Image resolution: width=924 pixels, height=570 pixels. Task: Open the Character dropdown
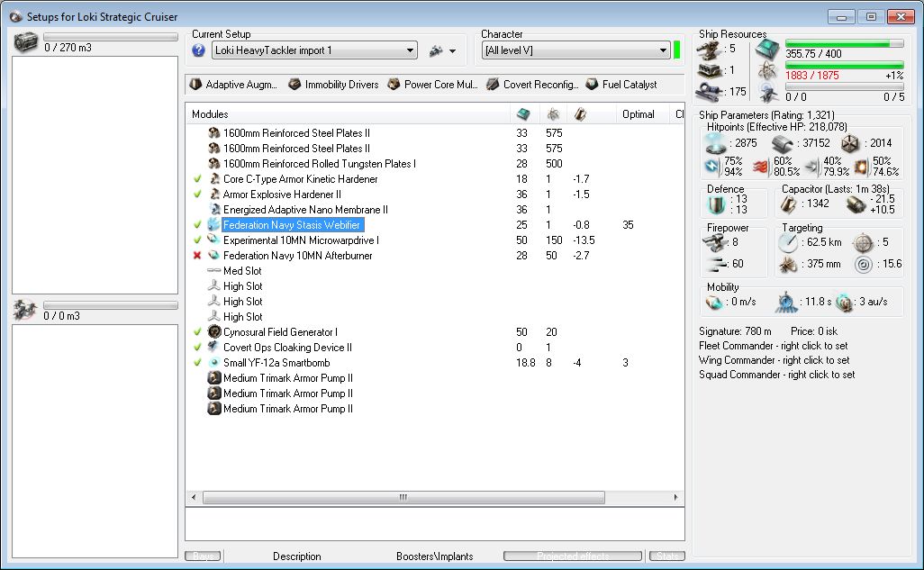(x=575, y=50)
